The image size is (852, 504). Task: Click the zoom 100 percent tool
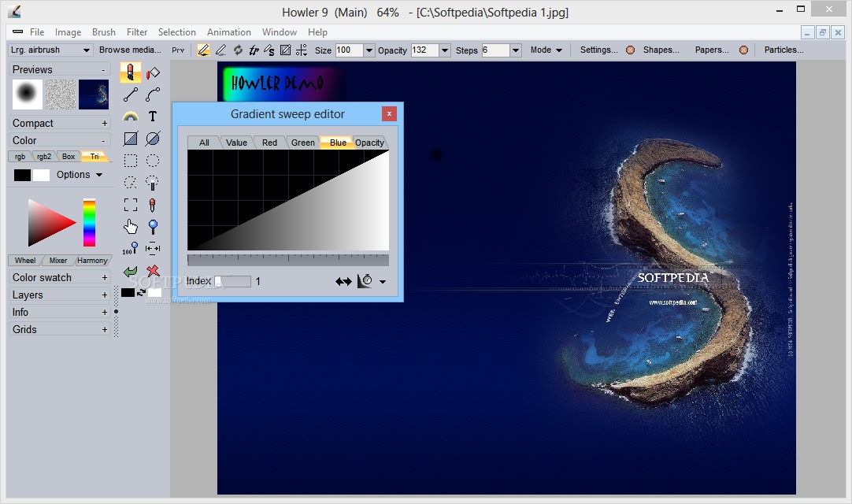131,249
